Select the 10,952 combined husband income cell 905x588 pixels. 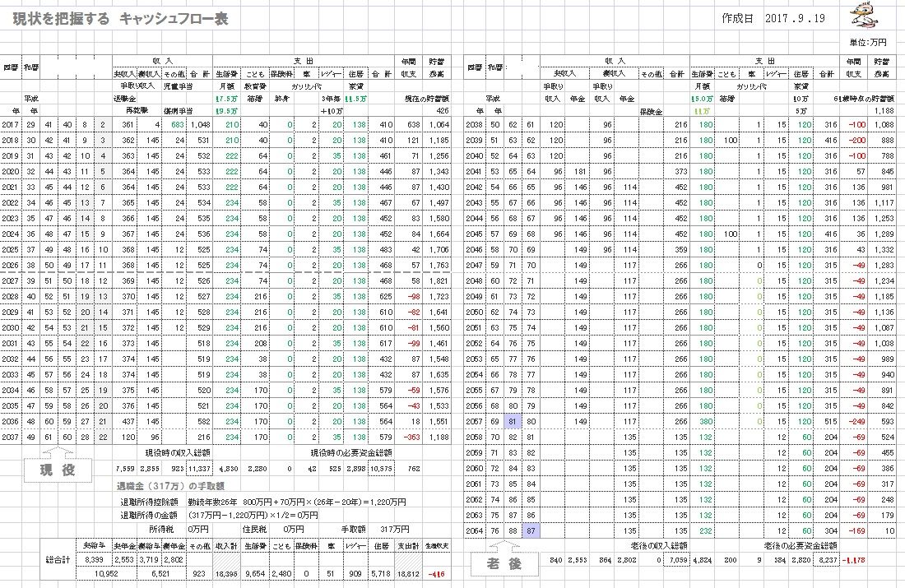(106, 574)
